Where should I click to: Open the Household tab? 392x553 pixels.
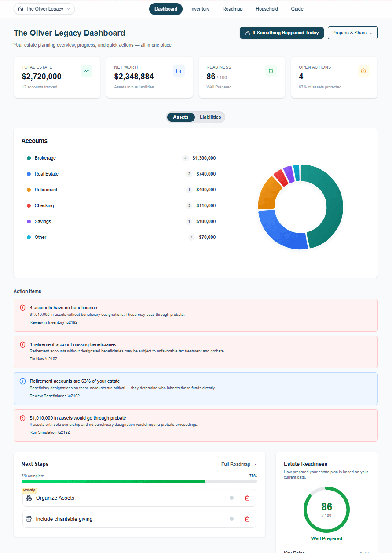click(267, 9)
